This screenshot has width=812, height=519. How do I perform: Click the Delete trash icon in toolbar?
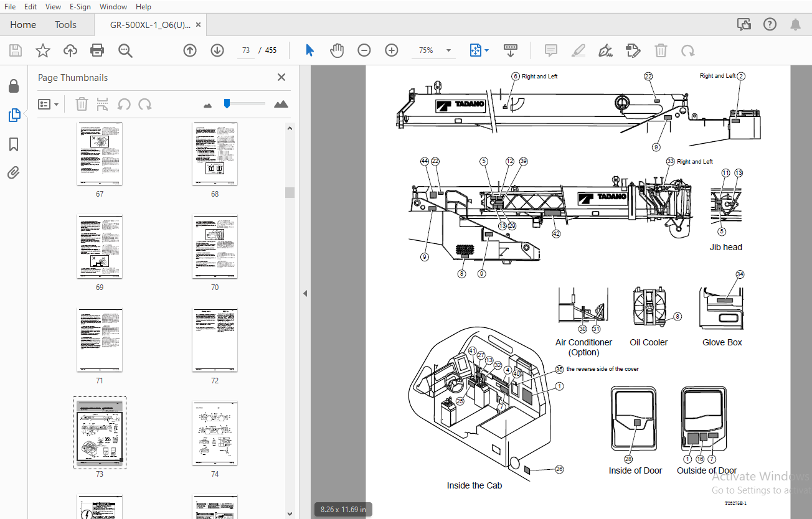(661, 50)
